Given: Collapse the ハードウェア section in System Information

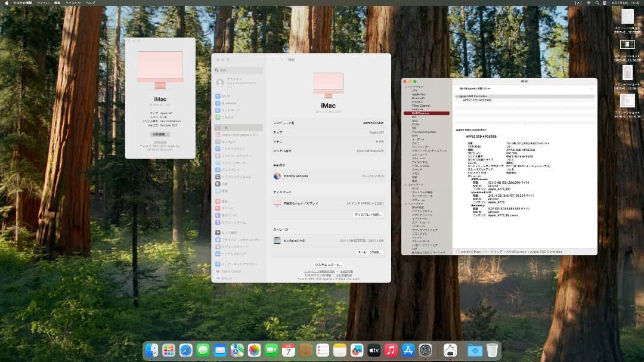Looking at the screenshot, I should pos(404,86).
